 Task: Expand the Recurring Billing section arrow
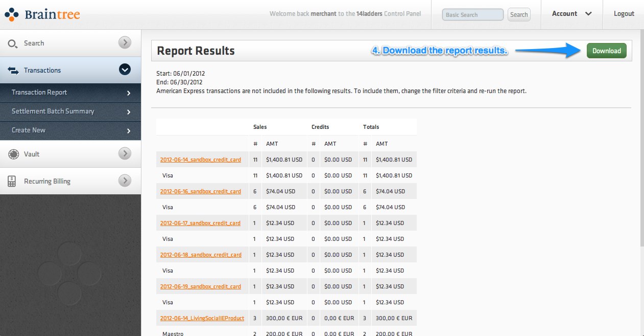click(125, 181)
